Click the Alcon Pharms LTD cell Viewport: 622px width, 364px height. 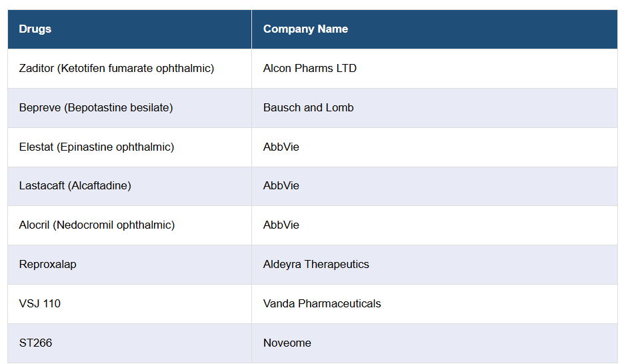(310, 69)
